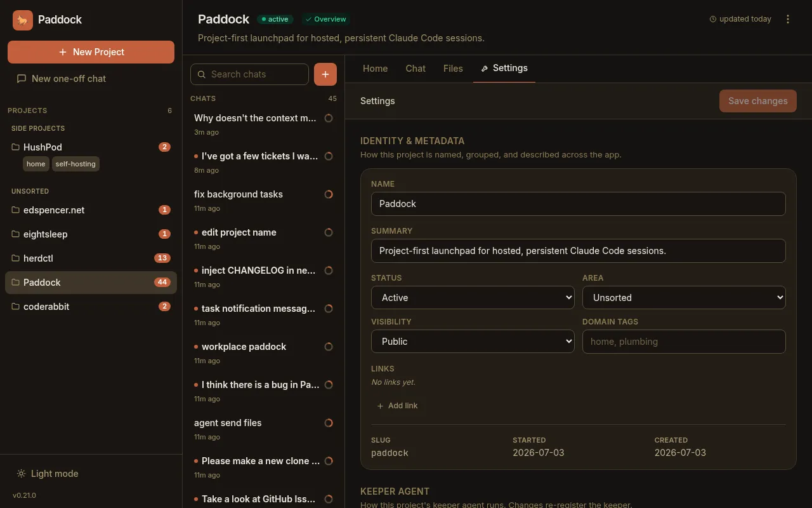
Task: Click the coderabbit folder icon
Action: [x=16, y=306]
